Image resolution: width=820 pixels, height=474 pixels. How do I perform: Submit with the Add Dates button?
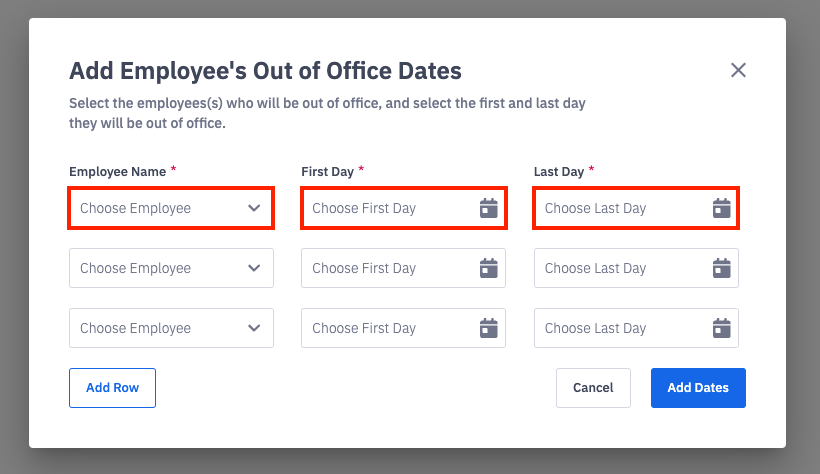click(x=698, y=388)
